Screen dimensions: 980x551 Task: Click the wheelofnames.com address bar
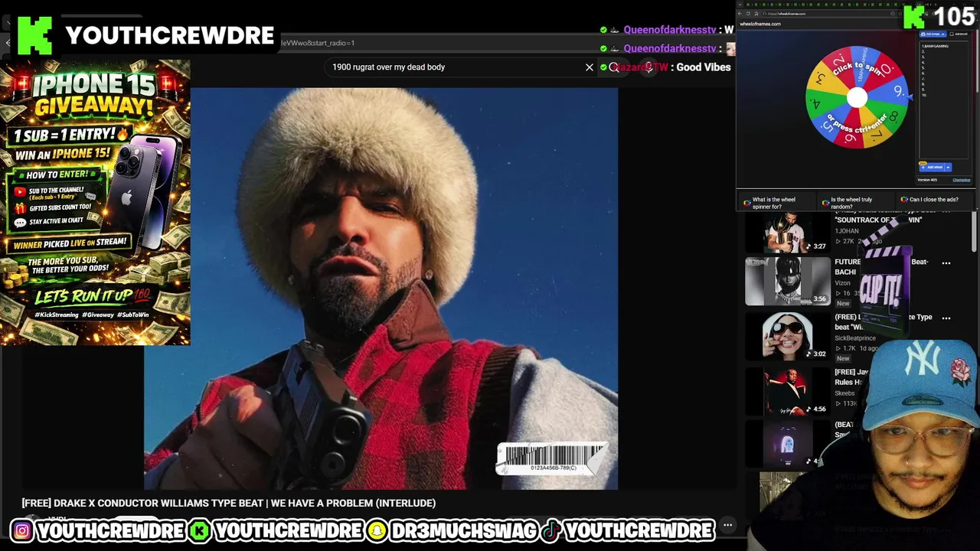[x=823, y=14]
